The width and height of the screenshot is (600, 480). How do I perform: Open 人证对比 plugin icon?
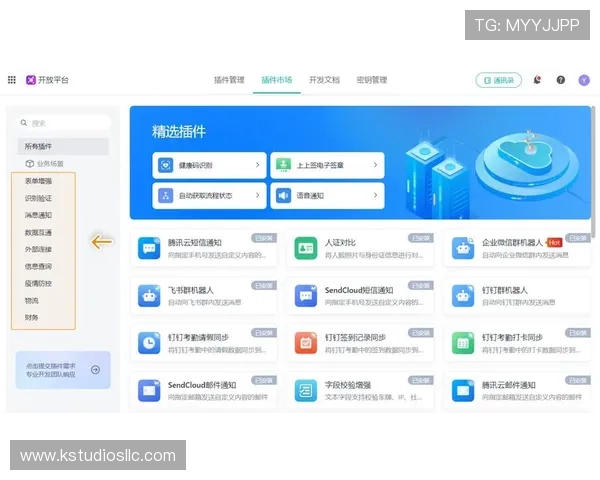(306, 248)
